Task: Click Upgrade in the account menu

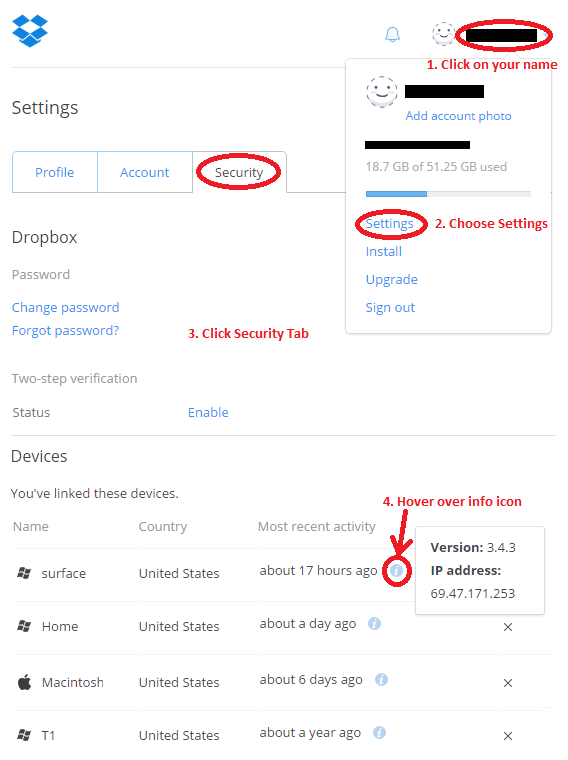Action: click(x=392, y=280)
